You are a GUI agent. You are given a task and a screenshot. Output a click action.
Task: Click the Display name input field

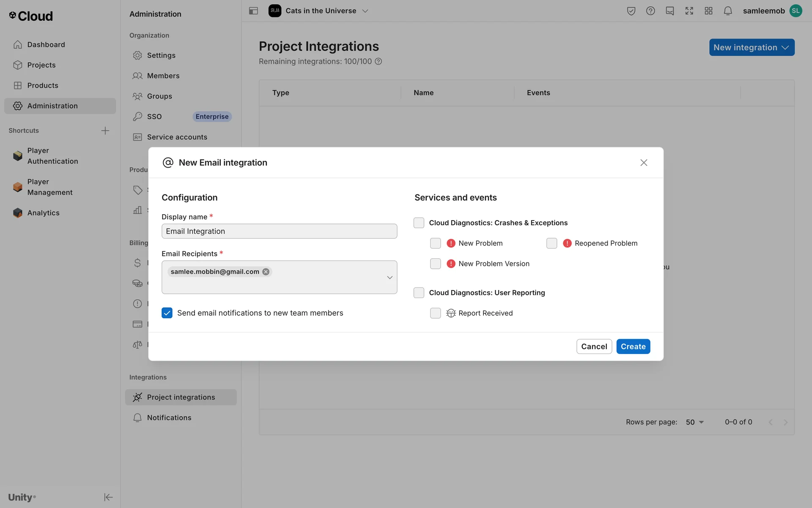tap(279, 231)
